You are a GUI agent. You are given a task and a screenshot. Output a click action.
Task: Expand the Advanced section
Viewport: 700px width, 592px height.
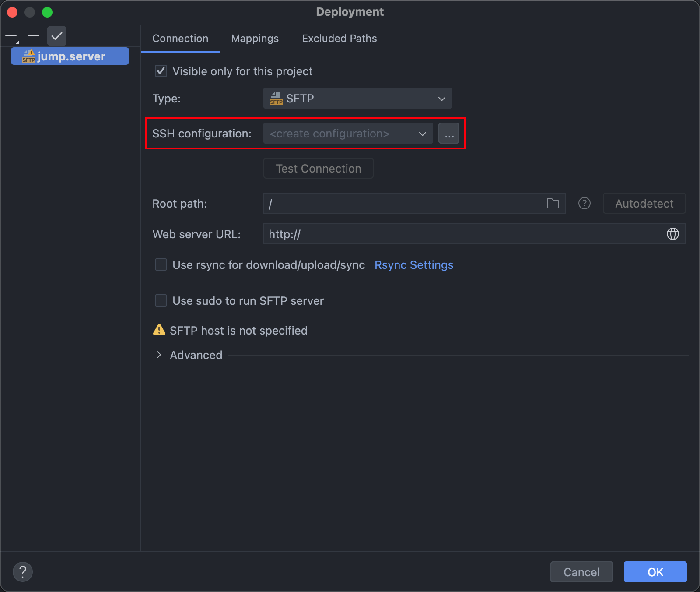159,355
